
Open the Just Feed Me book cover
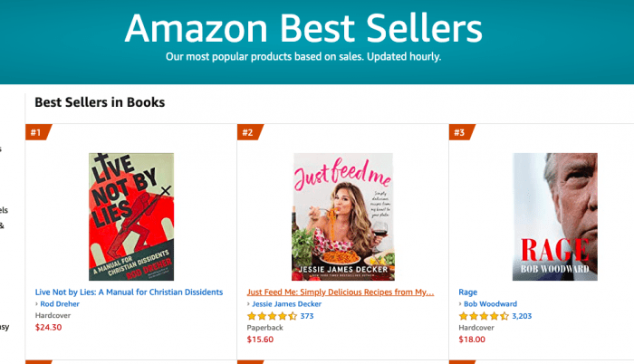tap(342, 216)
